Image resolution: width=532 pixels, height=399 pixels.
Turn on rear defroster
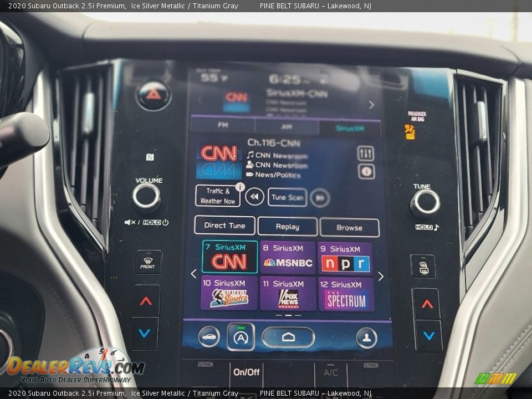[423, 267]
